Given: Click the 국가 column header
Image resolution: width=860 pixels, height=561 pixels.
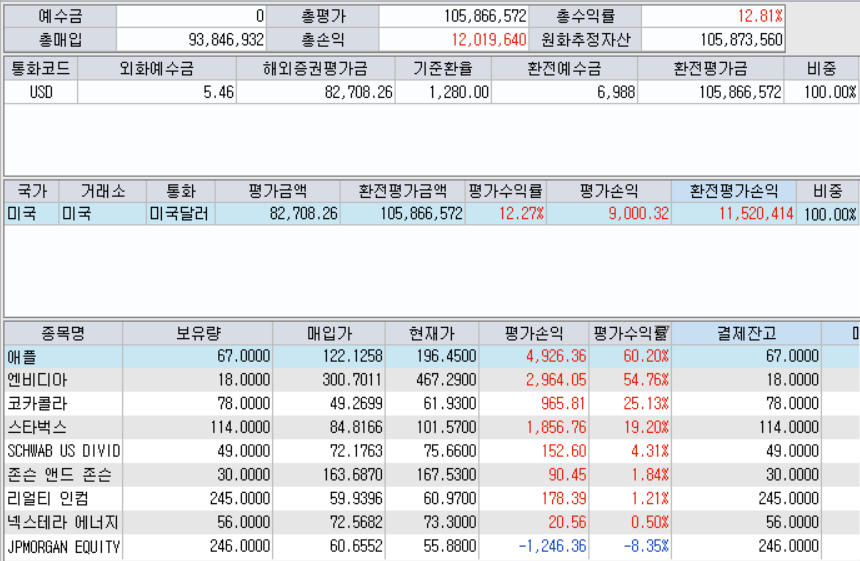Looking at the screenshot, I should point(32,191).
